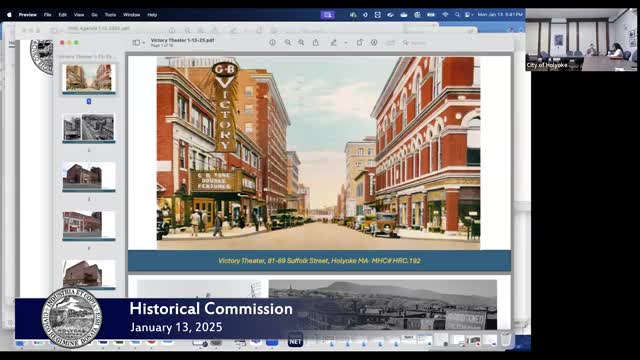Select page 3 brick building thumbnail
The height and width of the screenshot is (360, 640).
point(89,177)
